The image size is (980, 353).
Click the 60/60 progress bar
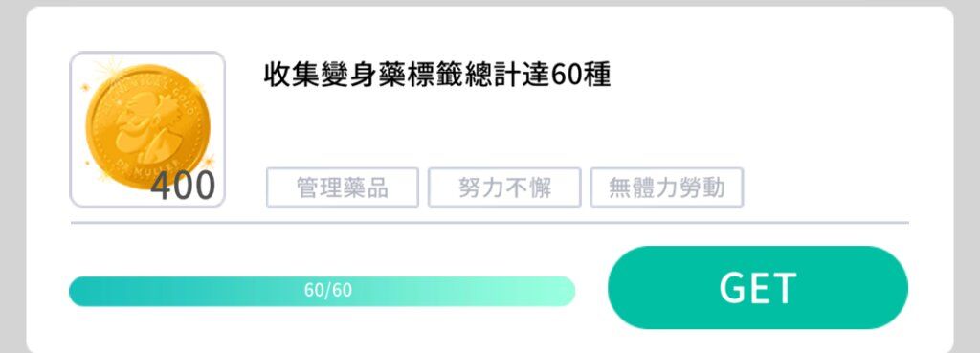(322, 291)
